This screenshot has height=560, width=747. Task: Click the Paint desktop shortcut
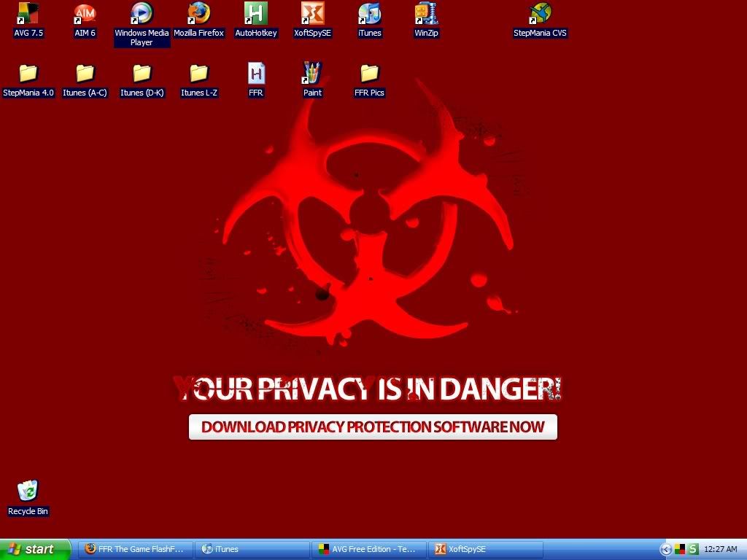[312, 74]
